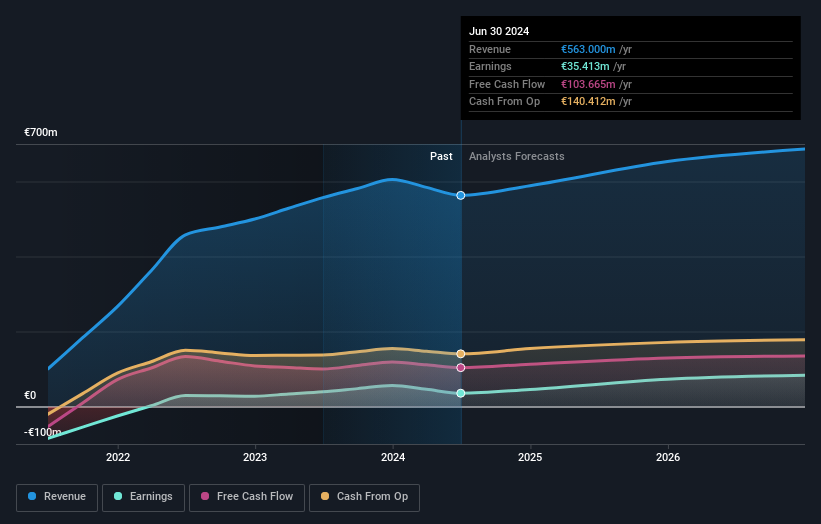Click the 2022 x-axis label

point(118,457)
